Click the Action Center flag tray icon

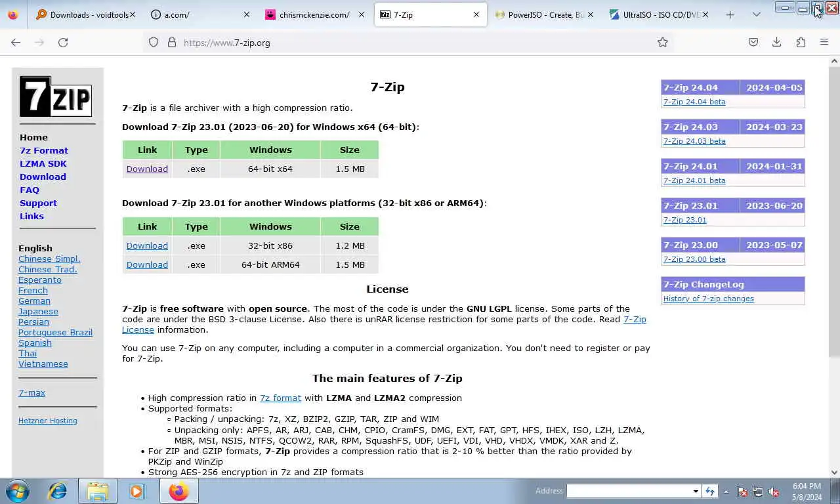coord(742,492)
